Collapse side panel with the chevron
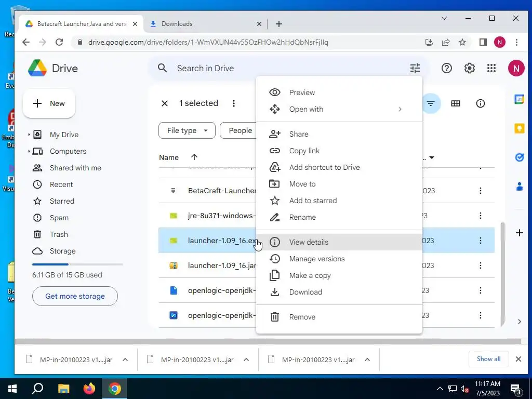The width and height of the screenshot is (532, 399). point(519,321)
